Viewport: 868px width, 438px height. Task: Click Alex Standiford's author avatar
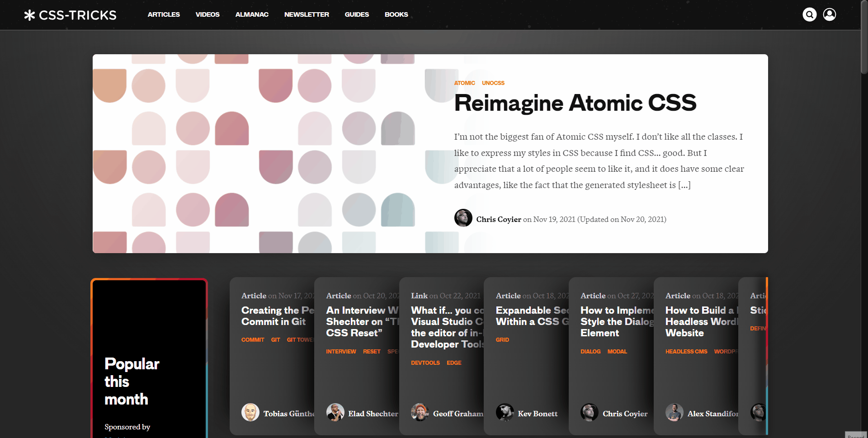point(674,412)
